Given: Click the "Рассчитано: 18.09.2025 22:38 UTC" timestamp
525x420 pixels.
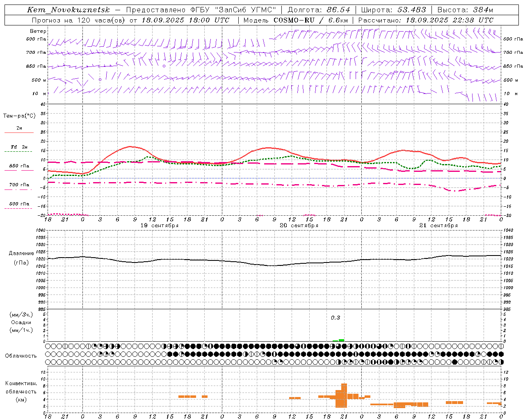Looking at the screenshot, I should coord(426,20).
